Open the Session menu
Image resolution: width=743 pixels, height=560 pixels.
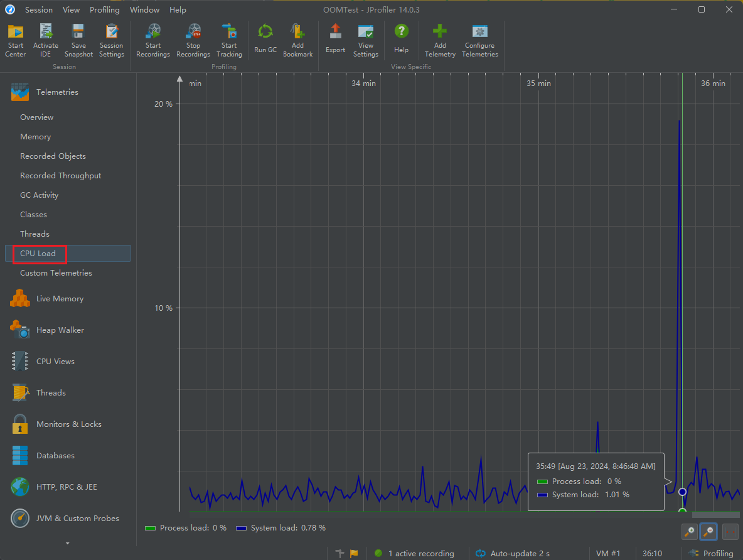point(39,9)
